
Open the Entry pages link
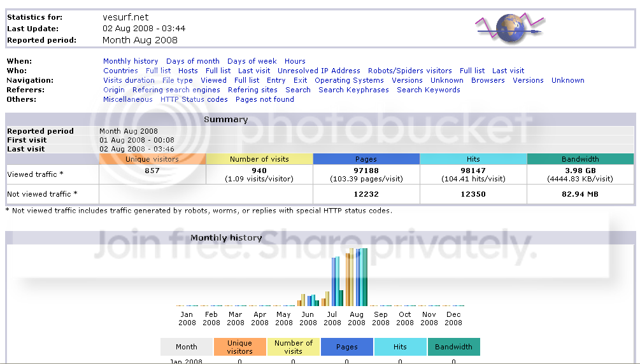click(x=276, y=80)
